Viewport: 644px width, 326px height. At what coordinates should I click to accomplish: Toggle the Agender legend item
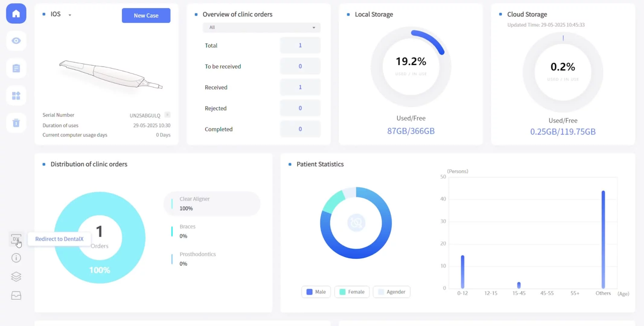point(391,292)
